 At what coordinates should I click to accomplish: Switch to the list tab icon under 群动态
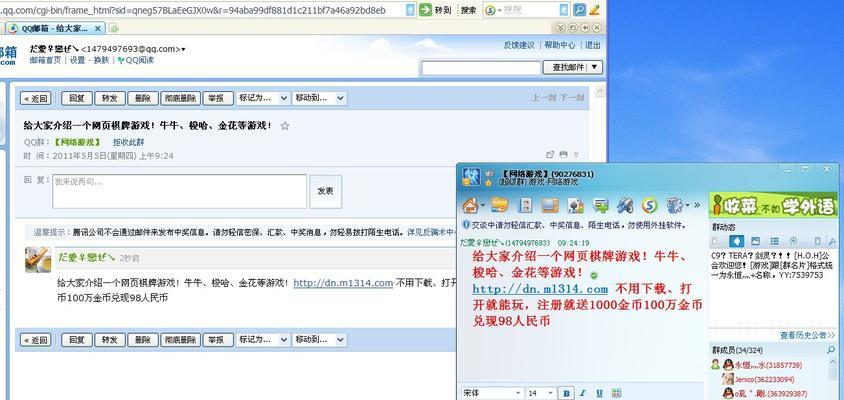click(x=775, y=241)
